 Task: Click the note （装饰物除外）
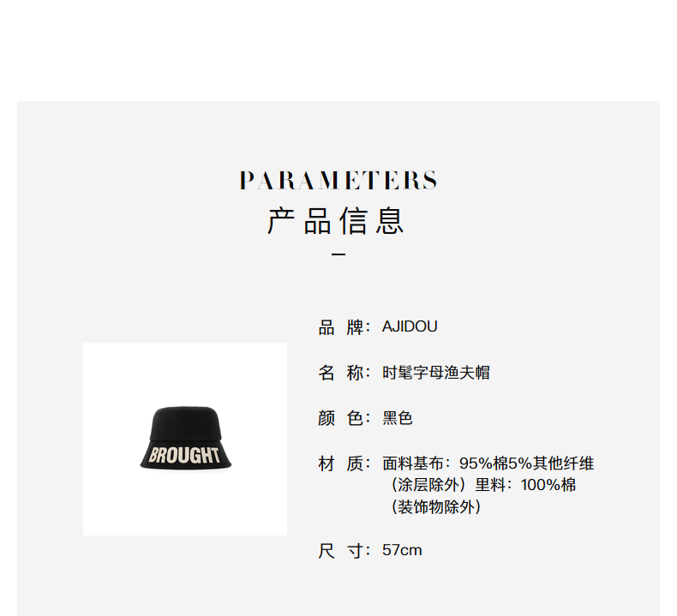coord(435,507)
